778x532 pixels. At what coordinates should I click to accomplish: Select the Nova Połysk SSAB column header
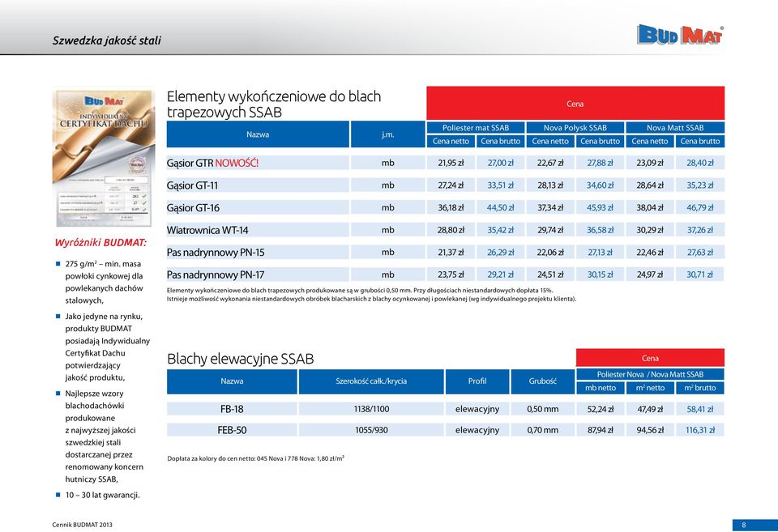click(x=575, y=127)
